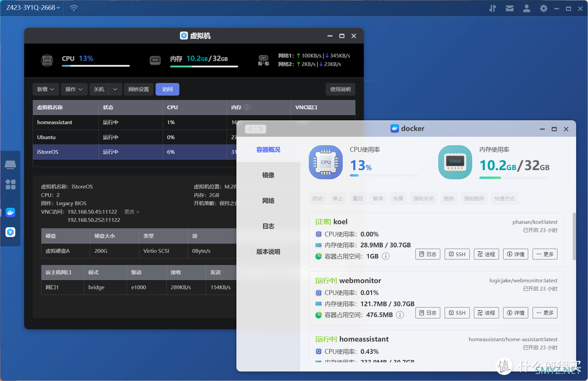Click the large CPU使用率 icon in docker
This screenshot has width=588, height=381.
[x=326, y=162]
